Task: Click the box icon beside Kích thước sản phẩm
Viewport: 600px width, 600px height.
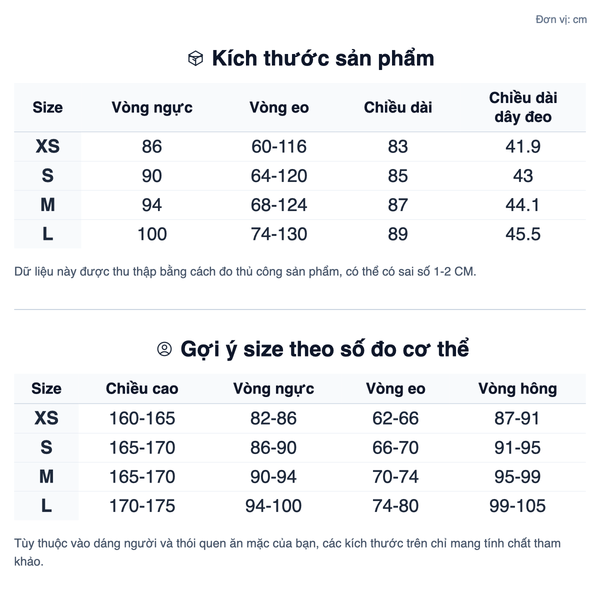Action: (196, 59)
